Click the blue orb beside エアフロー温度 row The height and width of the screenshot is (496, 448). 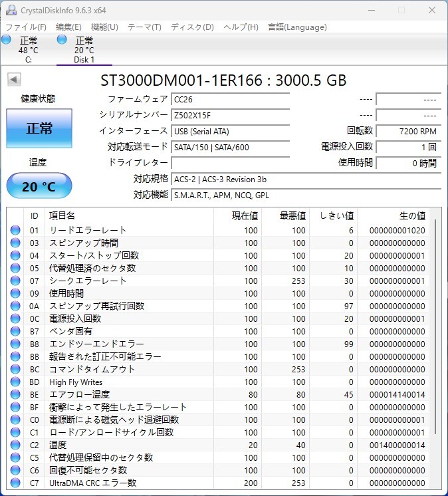tap(15, 394)
